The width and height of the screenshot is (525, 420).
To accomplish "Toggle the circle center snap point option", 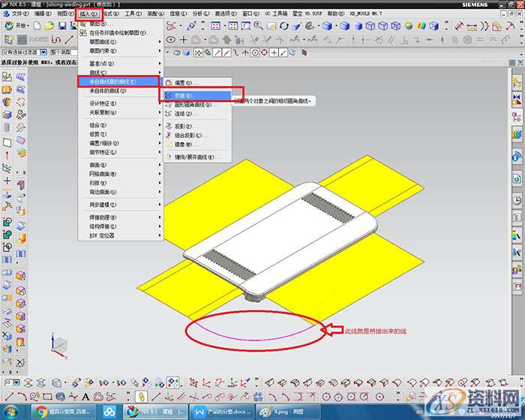I will (254, 52).
